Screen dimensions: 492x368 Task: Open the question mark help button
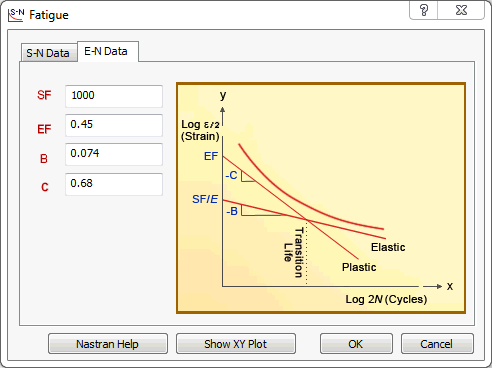point(423,10)
